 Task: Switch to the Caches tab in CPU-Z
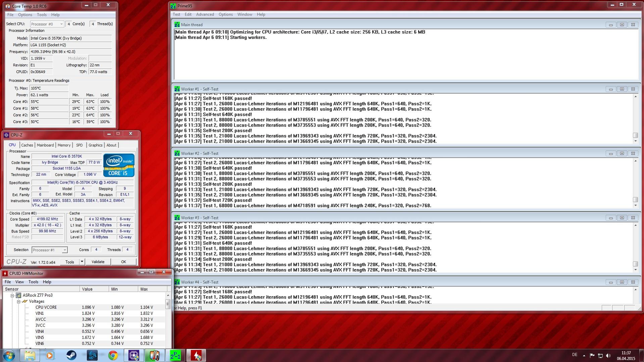(27, 145)
